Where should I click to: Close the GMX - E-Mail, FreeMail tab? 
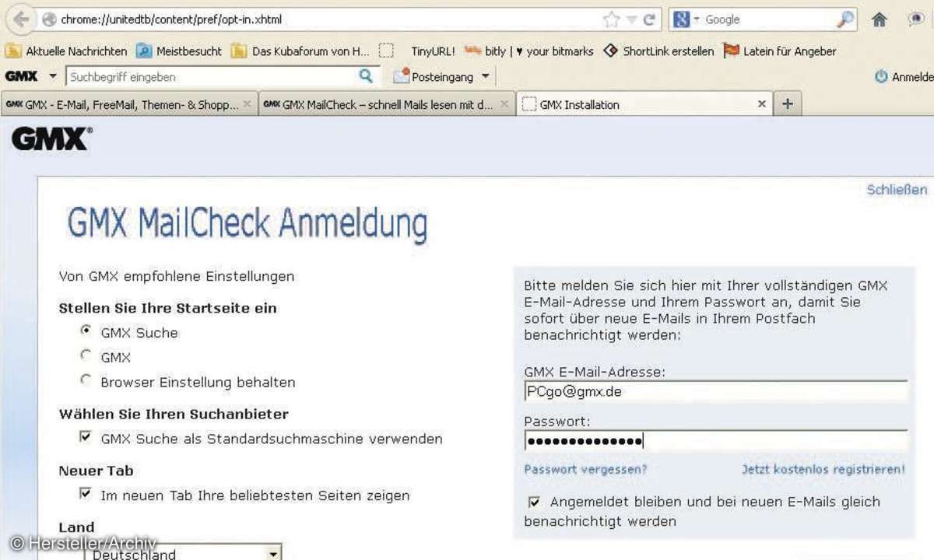click(x=247, y=104)
